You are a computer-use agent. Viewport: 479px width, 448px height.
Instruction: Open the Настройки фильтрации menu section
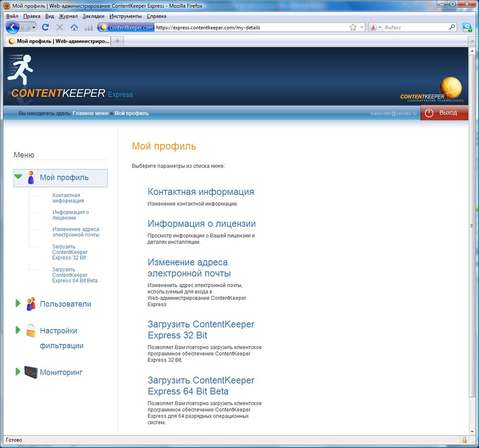pyautogui.click(x=62, y=338)
